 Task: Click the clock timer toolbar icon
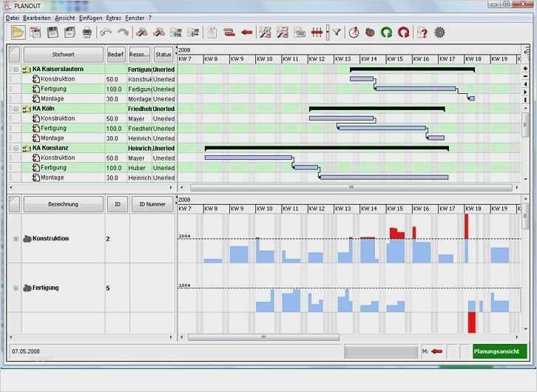coord(354,33)
